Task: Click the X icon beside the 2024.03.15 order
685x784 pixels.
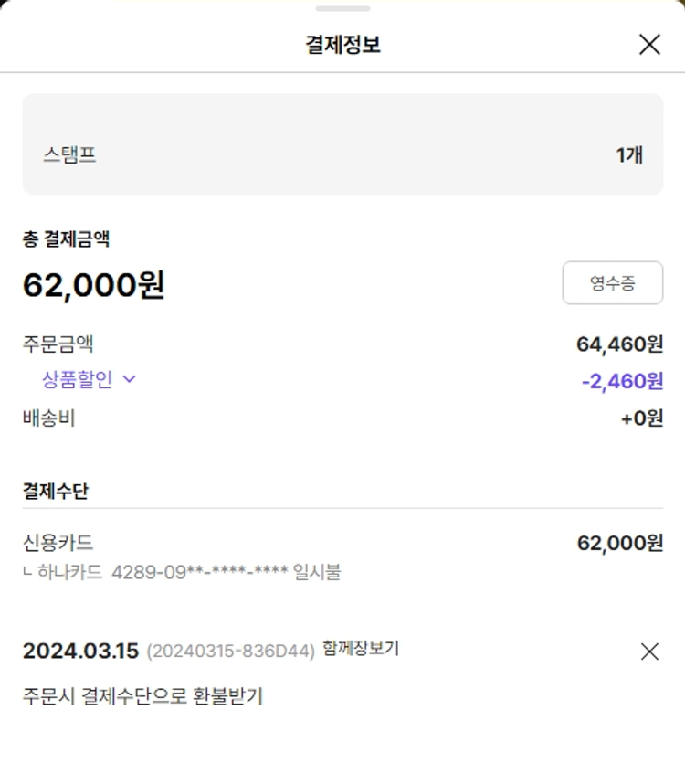Action: click(649, 652)
